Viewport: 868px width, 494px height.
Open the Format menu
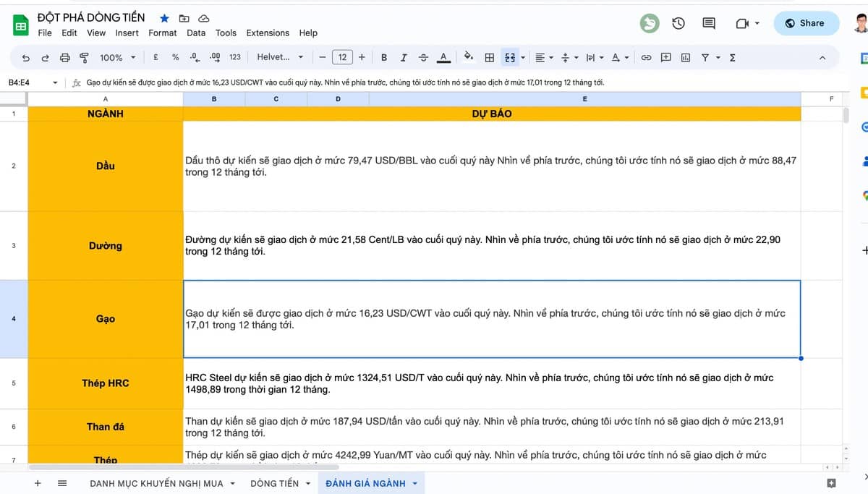pos(162,33)
